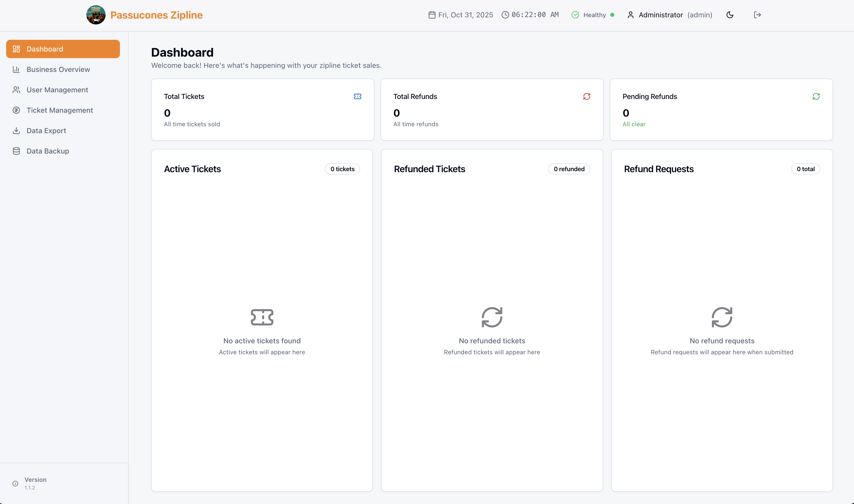Click the Healthy status check icon

[x=575, y=15]
